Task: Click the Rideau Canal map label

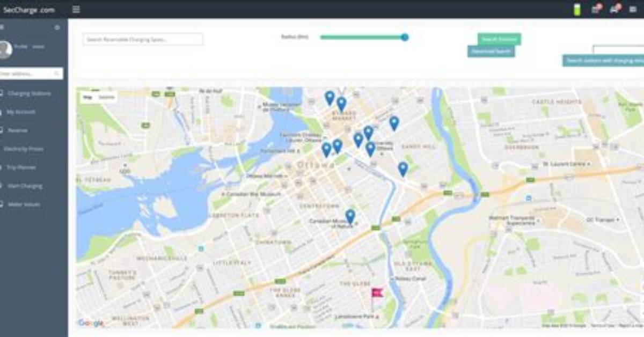Action: (410, 279)
